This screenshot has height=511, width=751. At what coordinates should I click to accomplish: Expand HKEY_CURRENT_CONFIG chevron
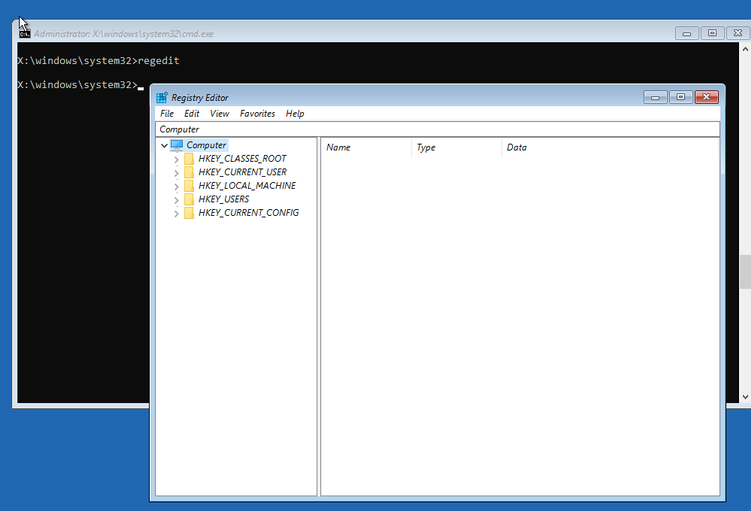click(176, 214)
